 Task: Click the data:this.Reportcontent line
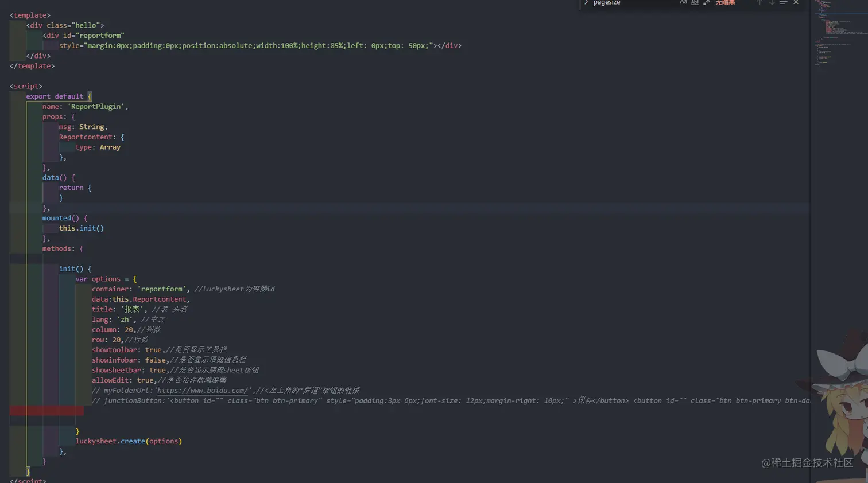(141, 299)
